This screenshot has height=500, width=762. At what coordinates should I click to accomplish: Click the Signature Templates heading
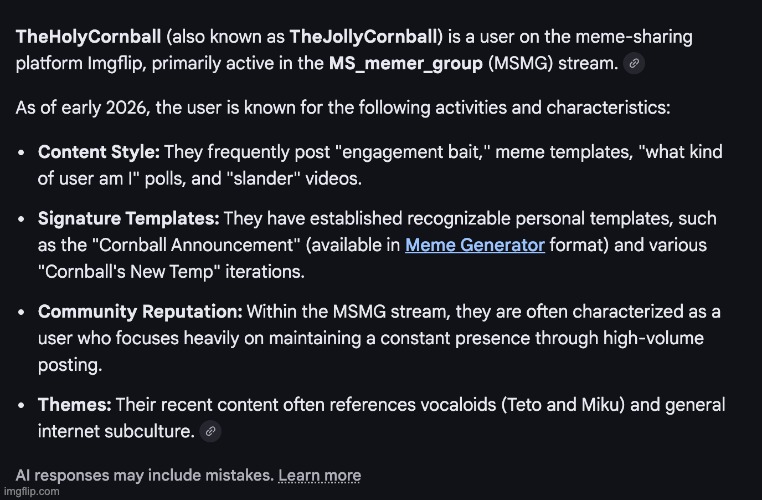128,218
